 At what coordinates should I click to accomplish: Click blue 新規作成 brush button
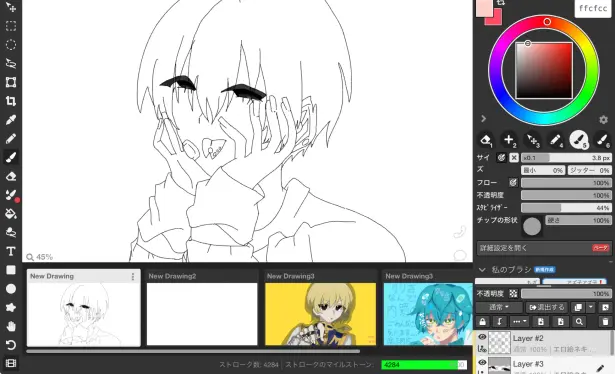pos(545,270)
